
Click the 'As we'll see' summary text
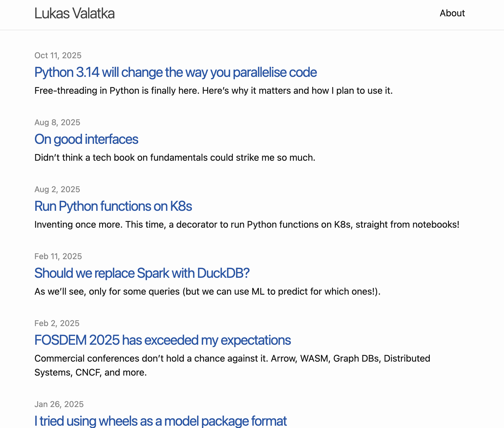click(207, 291)
